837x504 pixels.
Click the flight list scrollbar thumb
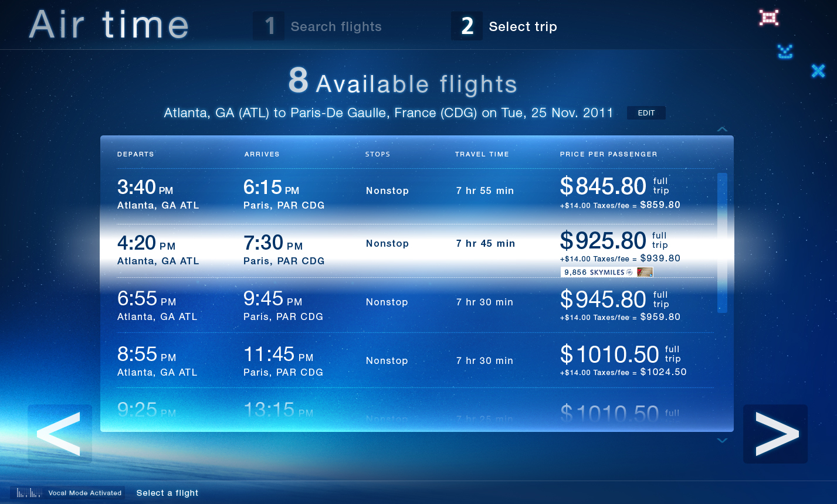click(722, 243)
